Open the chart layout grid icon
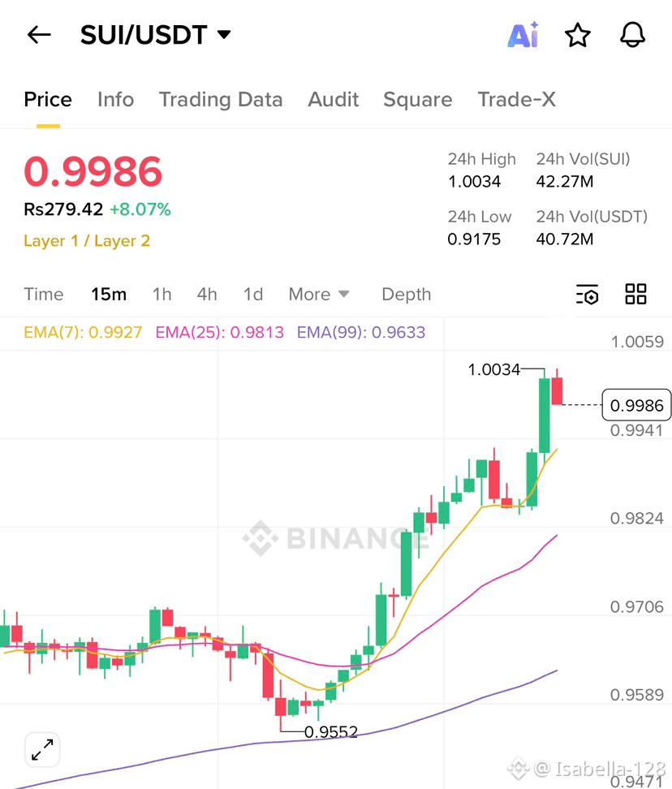The height and width of the screenshot is (789, 672). pos(635,294)
